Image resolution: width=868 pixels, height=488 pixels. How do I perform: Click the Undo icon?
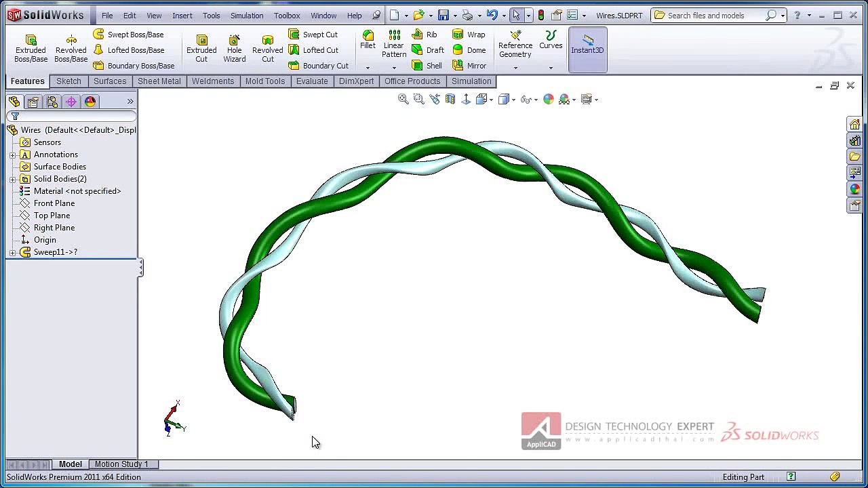492,16
